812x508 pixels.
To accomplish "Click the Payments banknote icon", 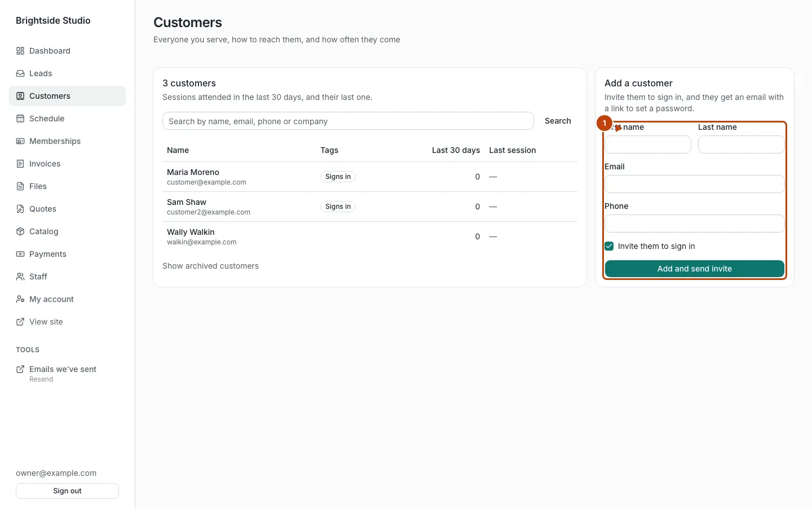I will (x=20, y=254).
